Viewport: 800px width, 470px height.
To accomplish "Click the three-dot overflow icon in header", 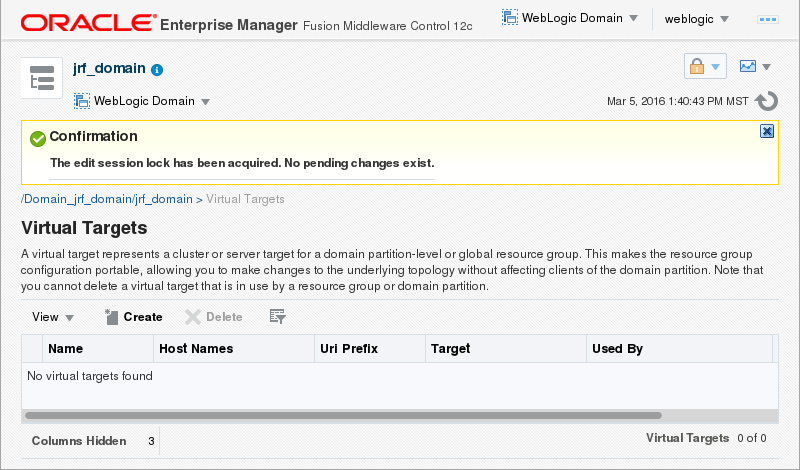I will tap(768, 19).
